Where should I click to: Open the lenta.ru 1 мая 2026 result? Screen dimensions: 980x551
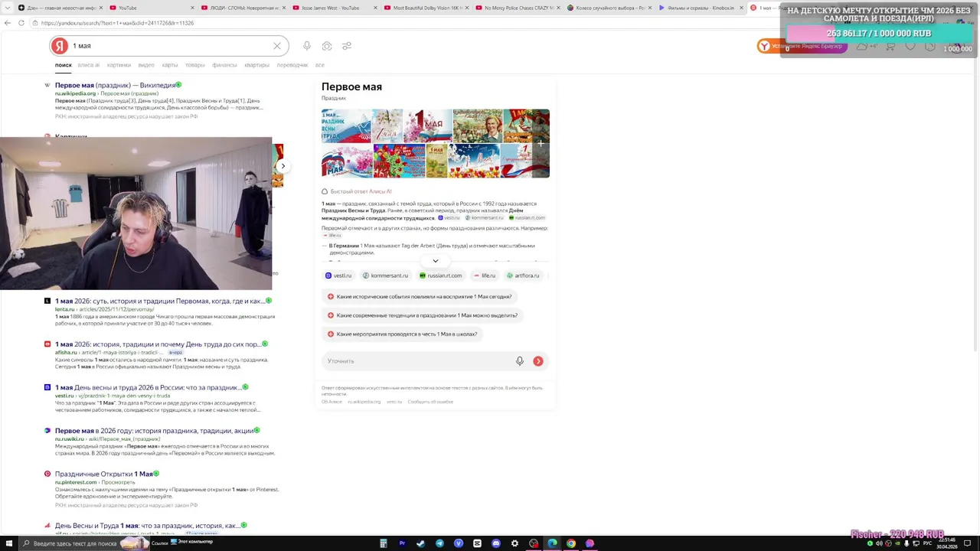coord(160,302)
